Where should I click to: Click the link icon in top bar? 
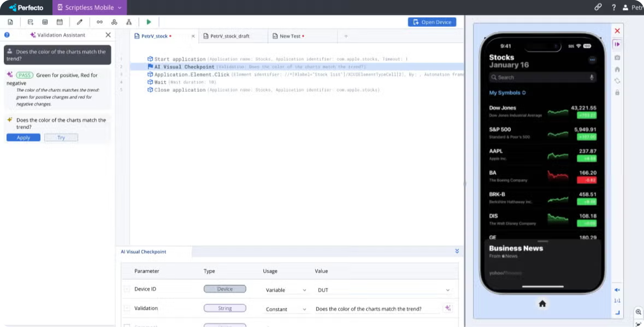pos(598,7)
